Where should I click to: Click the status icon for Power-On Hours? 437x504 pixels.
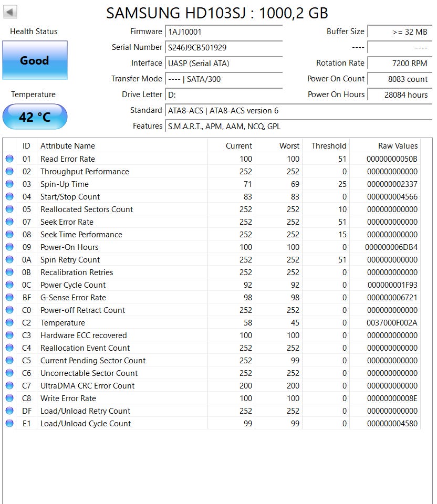[9, 247]
